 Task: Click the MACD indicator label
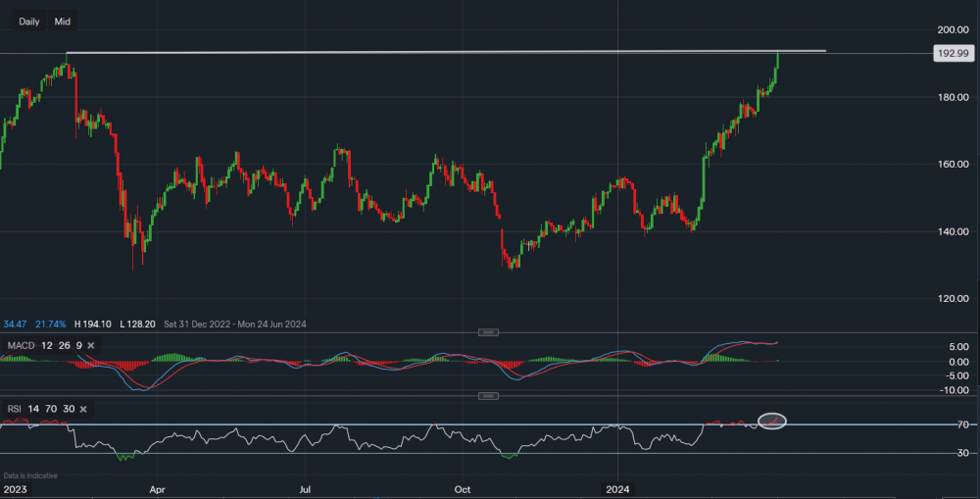pos(20,345)
